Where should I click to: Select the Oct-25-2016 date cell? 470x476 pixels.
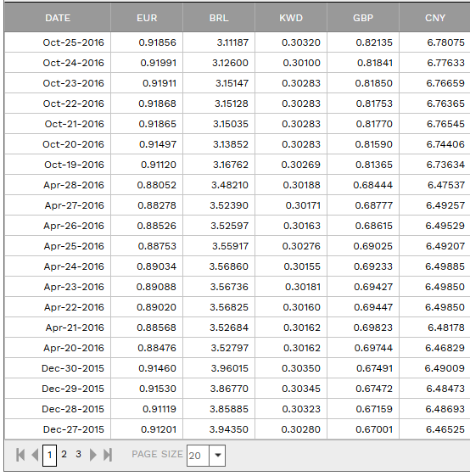pyautogui.click(x=58, y=42)
